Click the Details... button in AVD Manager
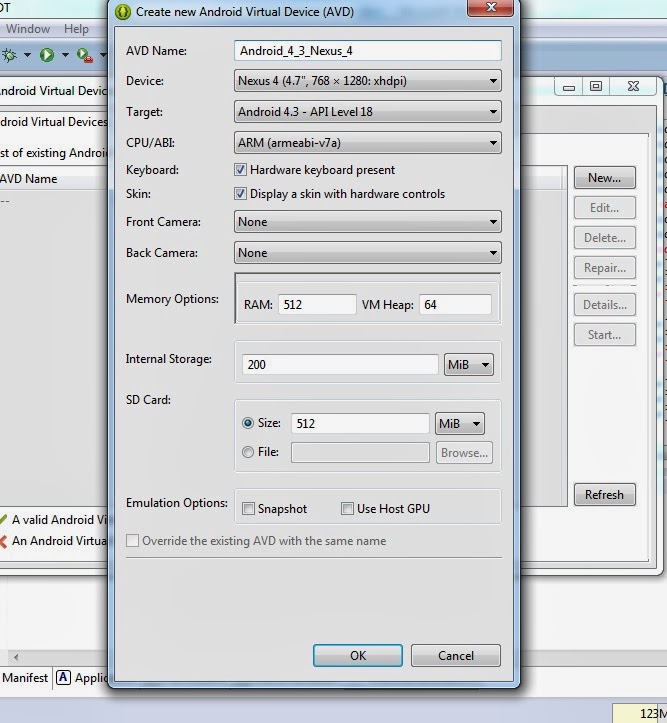The width and height of the screenshot is (667, 723). pyautogui.click(x=605, y=305)
